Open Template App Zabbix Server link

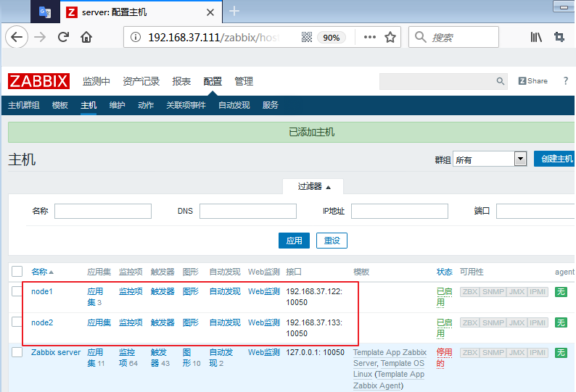[390, 358]
